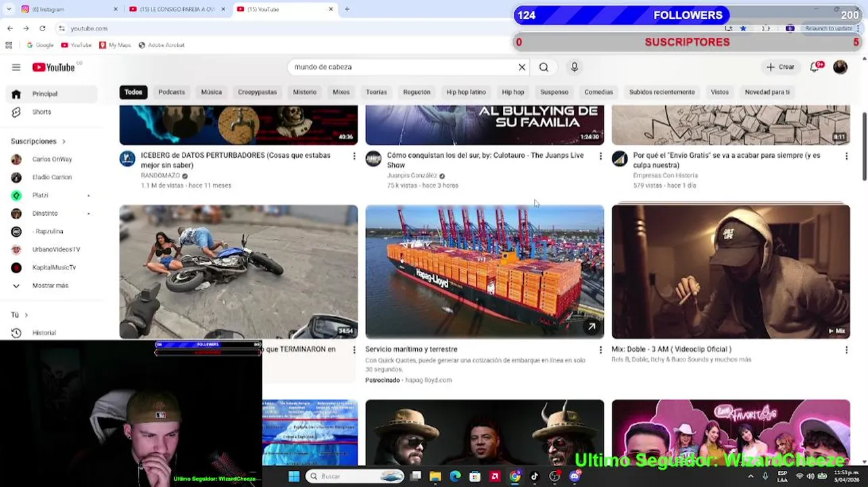This screenshot has height=487, width=868.
Task: Click the YouTube logo
Action: click(54, 67)
